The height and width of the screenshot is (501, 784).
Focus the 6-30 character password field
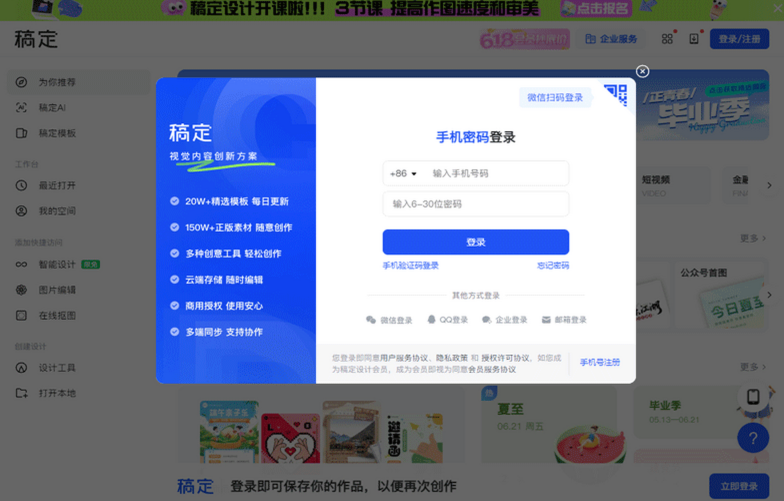476,204
